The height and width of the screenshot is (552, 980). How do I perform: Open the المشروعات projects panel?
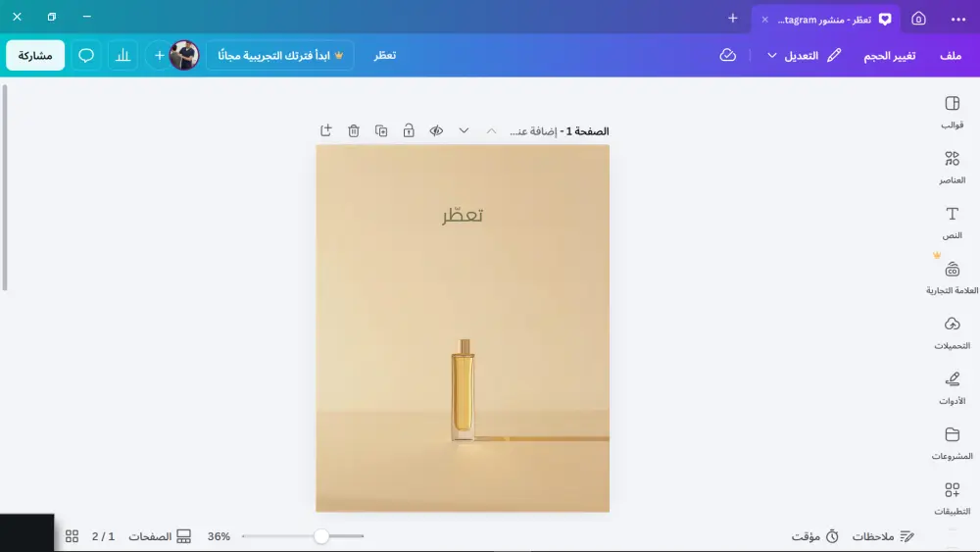pos(952,442)
